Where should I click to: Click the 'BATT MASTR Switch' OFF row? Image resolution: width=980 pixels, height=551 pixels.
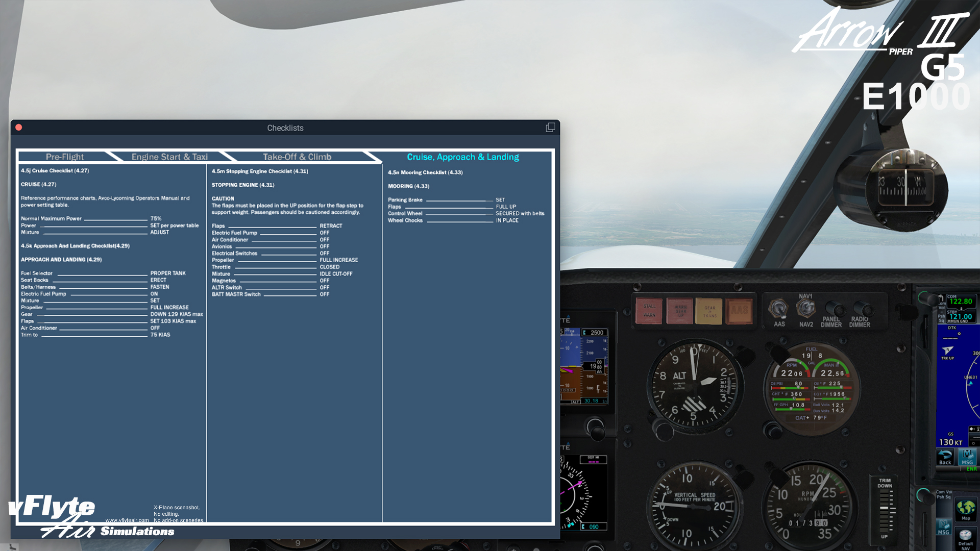point(271,294)
